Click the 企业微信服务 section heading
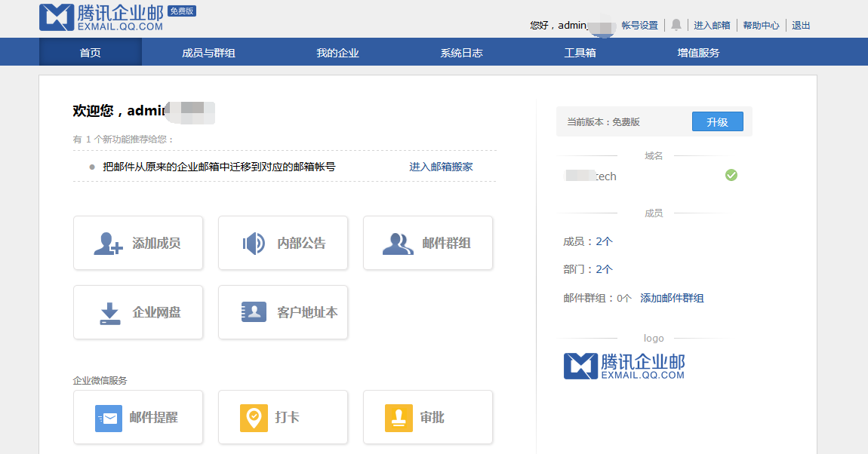868x454 pixels. pos(100,380)
